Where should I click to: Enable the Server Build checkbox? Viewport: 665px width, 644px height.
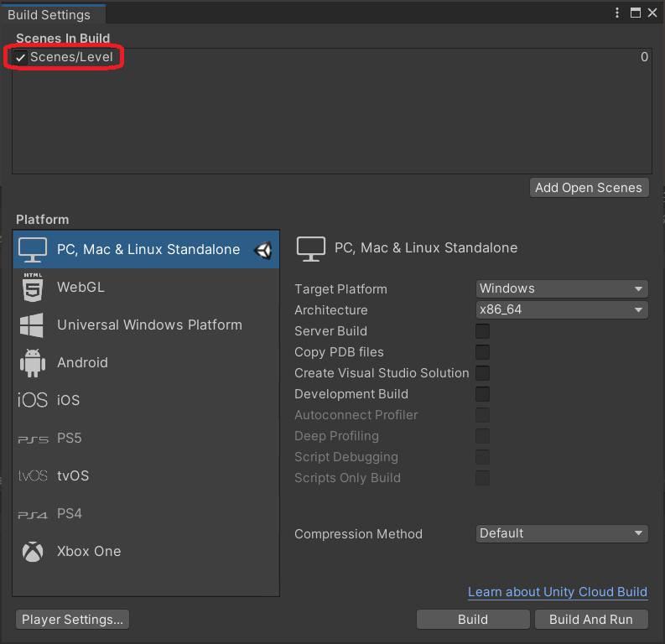click(482, 331)
